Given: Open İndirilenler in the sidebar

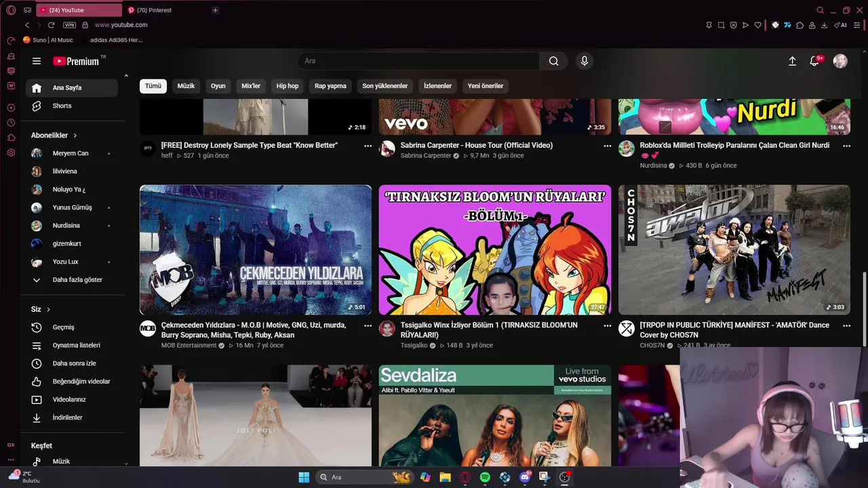Looking at the screenshot, I should 72,418.
